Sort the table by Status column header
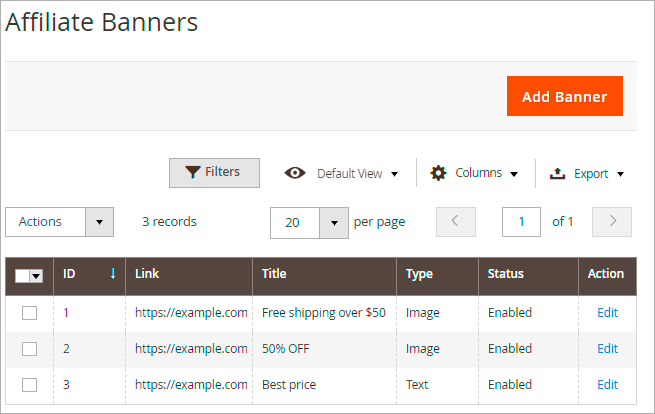 point(505,273)
